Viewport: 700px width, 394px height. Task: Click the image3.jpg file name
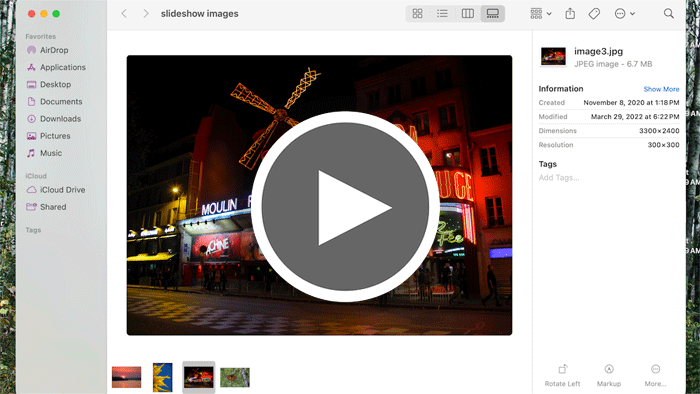pos(598,51)
